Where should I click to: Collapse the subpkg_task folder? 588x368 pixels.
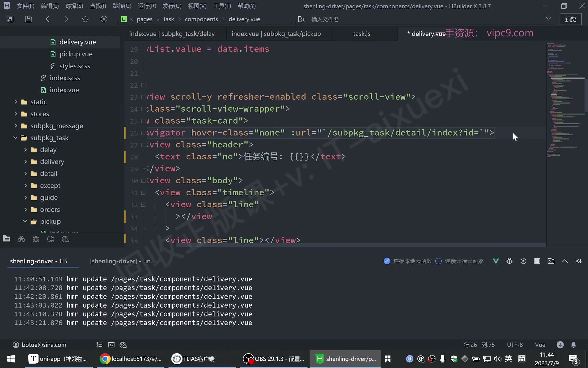[15, 138]
